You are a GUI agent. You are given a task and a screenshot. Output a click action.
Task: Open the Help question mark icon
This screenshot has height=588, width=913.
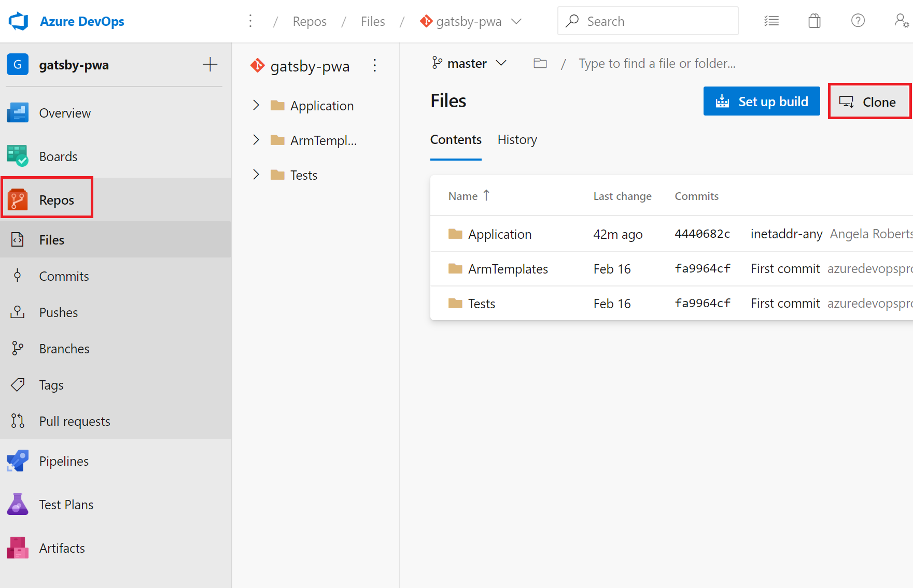click(858, 21)
